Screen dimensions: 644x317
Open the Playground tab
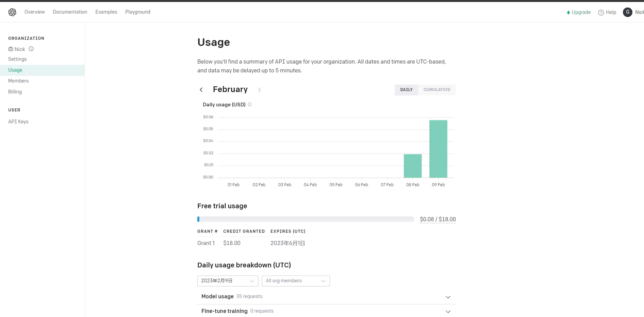point(138,12)
